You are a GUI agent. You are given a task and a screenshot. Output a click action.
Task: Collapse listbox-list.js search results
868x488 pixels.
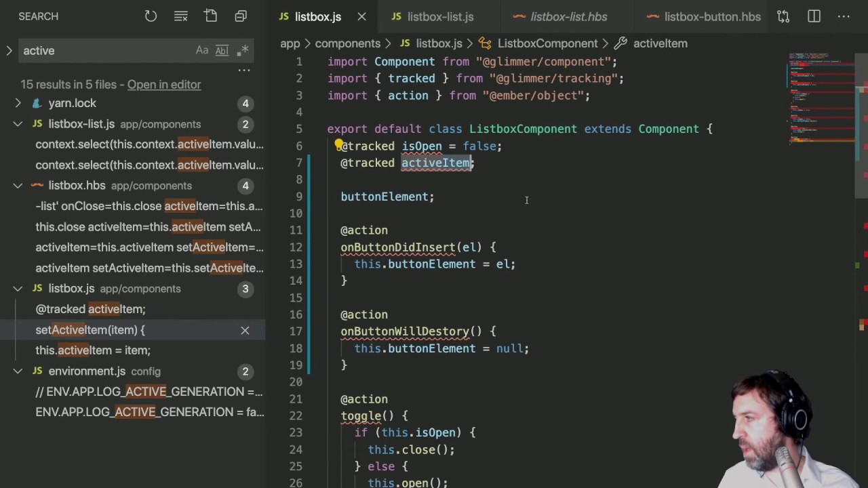tap(18, 124)
